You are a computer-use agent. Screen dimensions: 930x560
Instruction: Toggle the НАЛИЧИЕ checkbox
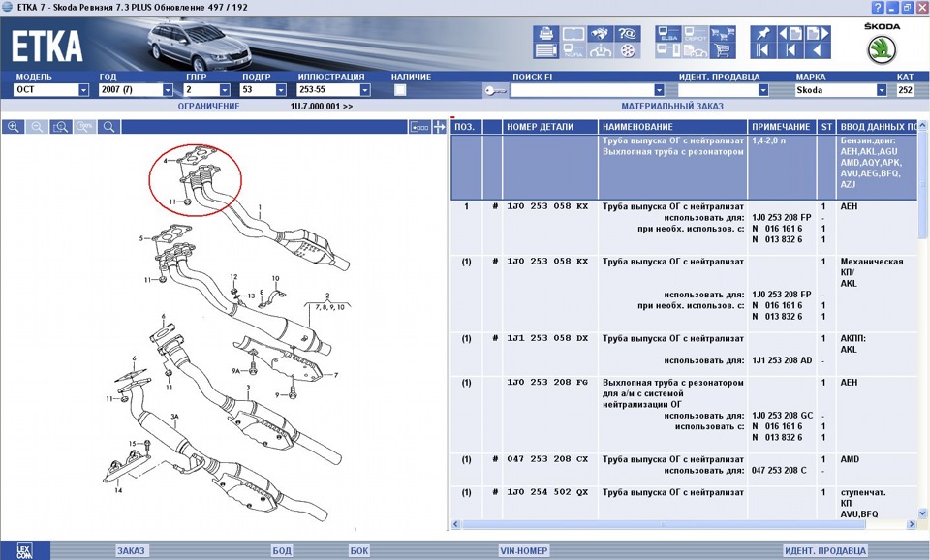(400, 89)
